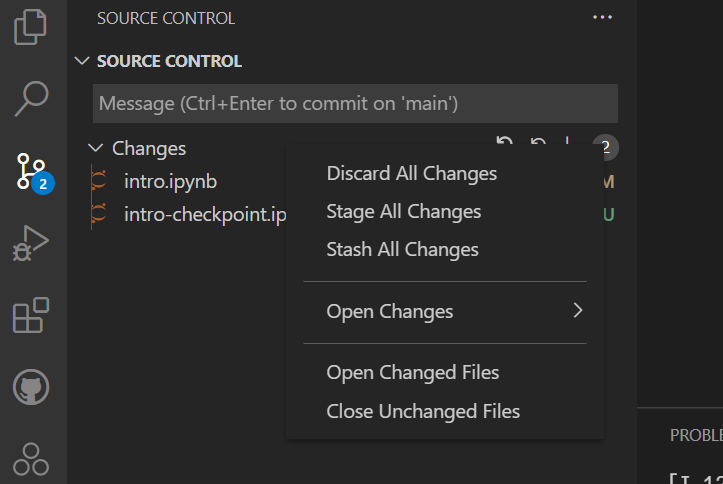The image size is (723, 484).
Task: Select Stage All Changes
Action: pyautogui.click(x=404, y=211)
